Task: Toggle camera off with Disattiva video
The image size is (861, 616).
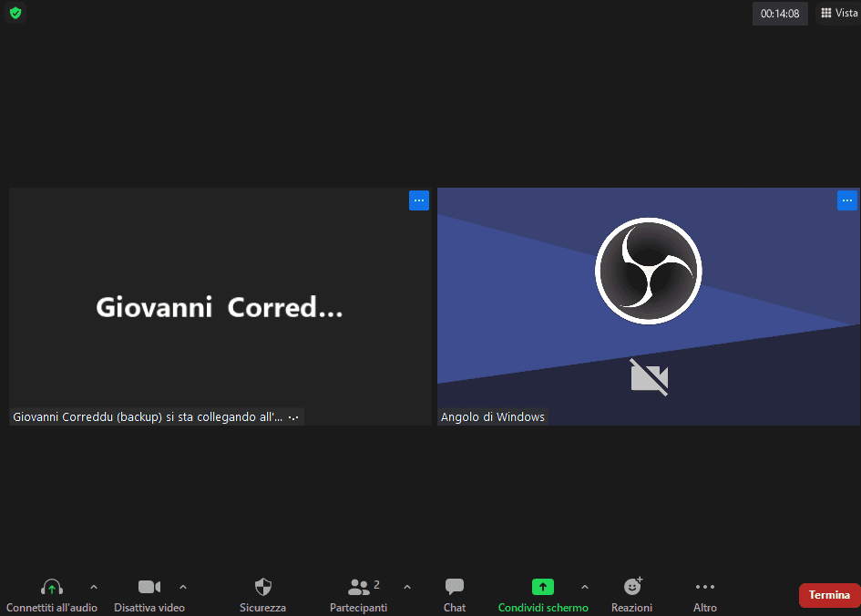Action: [x=149, y=588]
